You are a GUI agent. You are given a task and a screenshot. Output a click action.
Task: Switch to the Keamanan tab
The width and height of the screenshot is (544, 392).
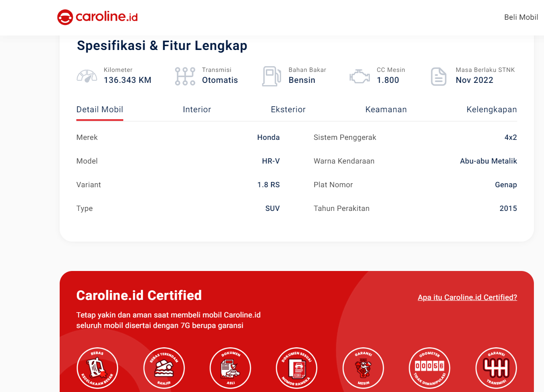(386, 110)
